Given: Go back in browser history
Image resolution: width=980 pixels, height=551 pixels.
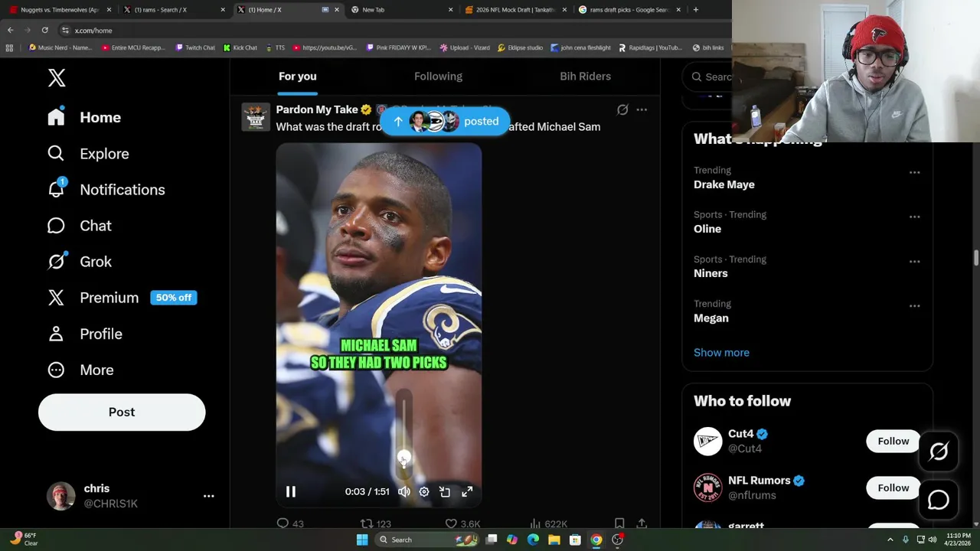Looking at the screenshot, I should (10, 30).
